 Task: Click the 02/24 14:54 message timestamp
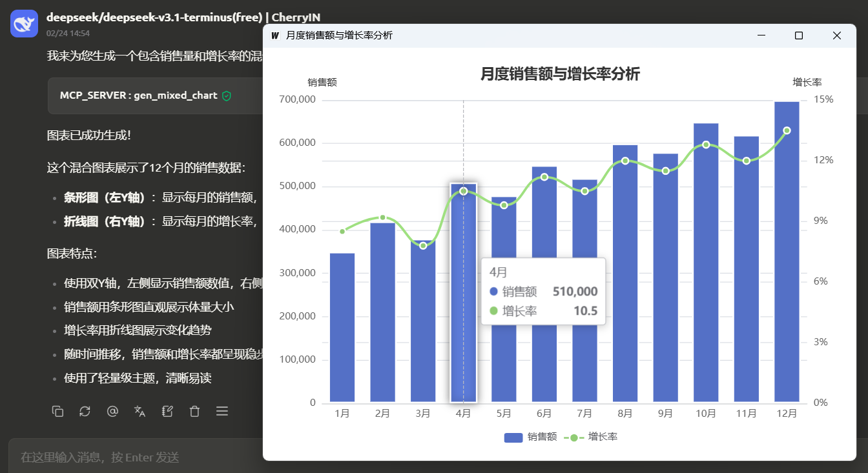[68, 33]
